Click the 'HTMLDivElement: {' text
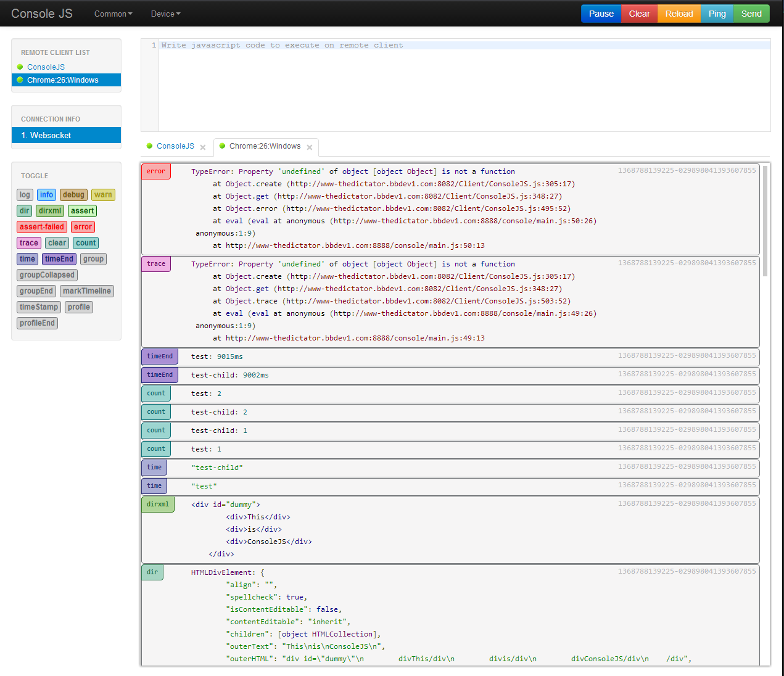This screenshot has height=676, width=784. tap(228, 572)
